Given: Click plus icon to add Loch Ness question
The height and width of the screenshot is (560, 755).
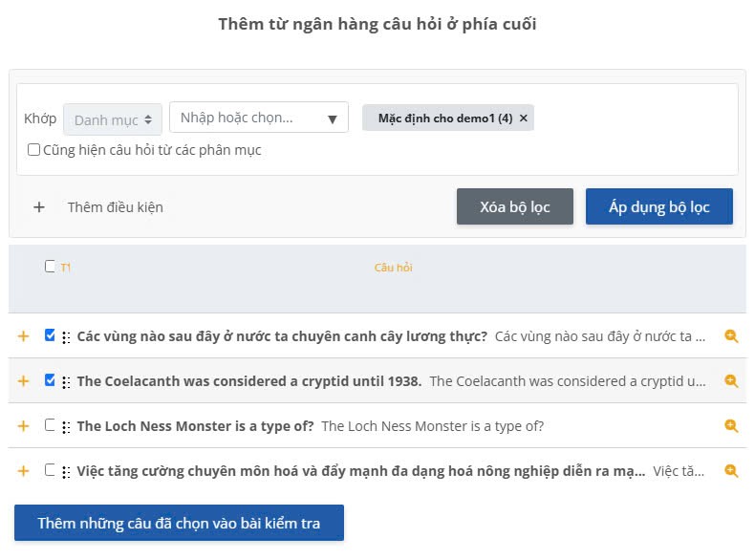Looking at the screenshot, I should (x=23, y=426).
